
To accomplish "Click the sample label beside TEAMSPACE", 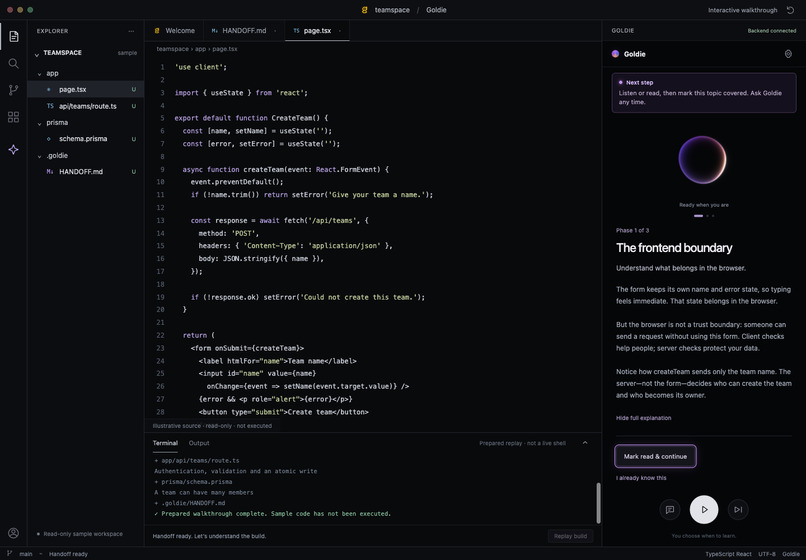I will tap(127, 53).
